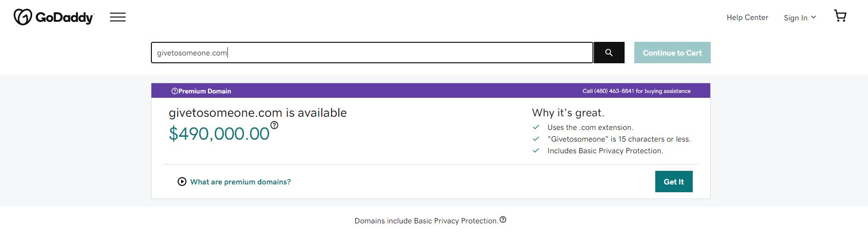View the shopping cart
Image resolution: width=868 pixels, height=237 pixels.
coord(840,16)
